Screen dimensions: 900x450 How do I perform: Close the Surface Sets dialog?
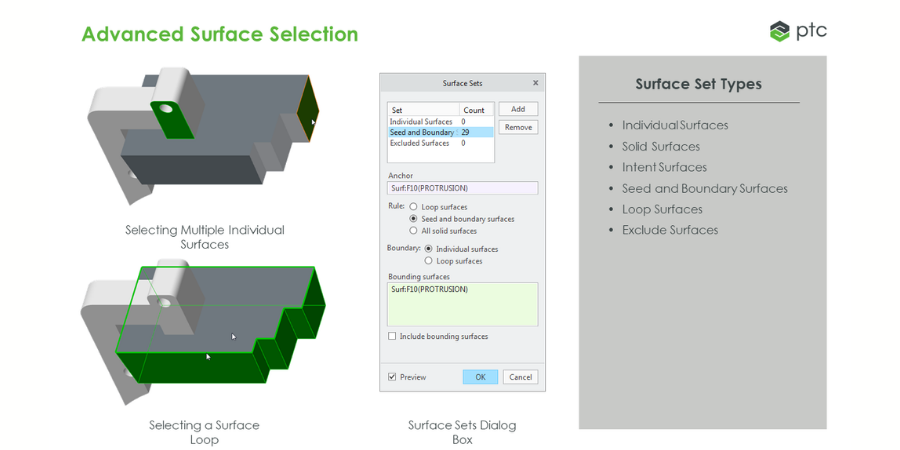(535, 83)
